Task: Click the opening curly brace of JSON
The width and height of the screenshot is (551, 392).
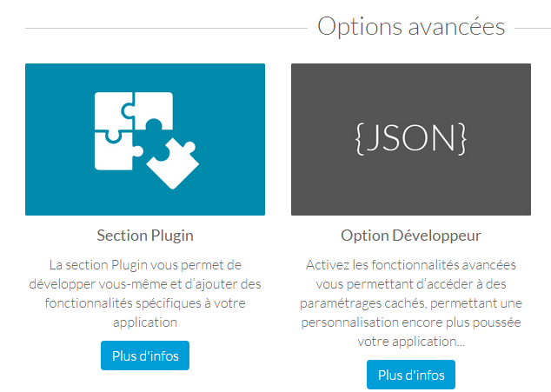Action: pos(359,138)
